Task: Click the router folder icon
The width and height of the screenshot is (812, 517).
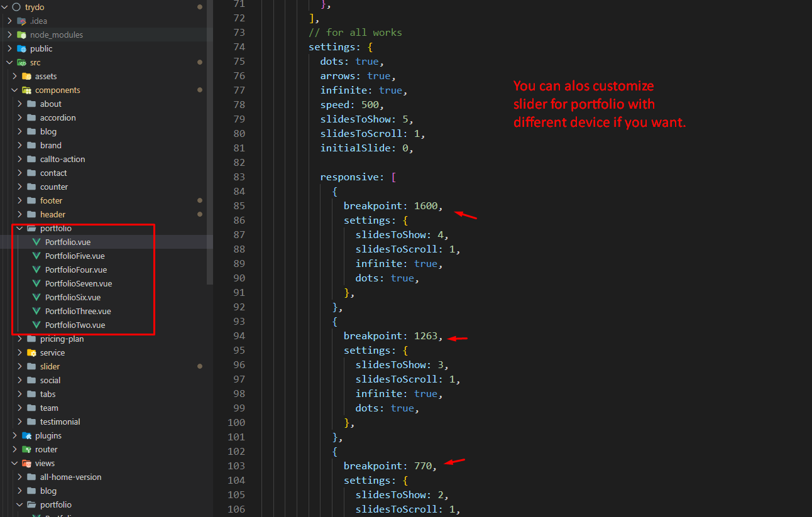Action: click(x=26, y=449)
